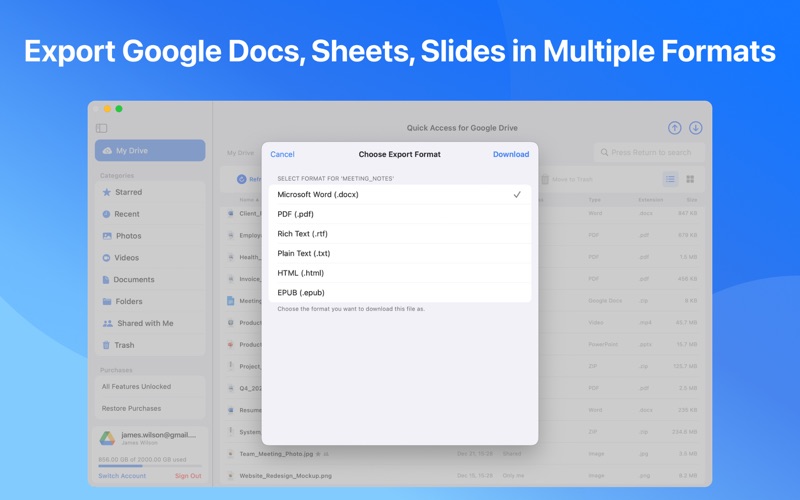Screen dimensions: 800x500
Task: Click Restore Purchases
Action: pyautogui.click(x=150, y=409)
